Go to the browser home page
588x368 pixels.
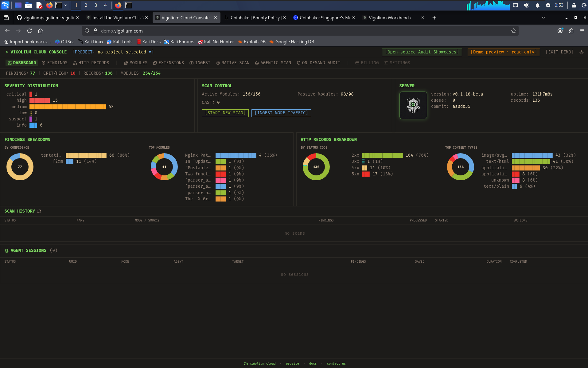pos(40,31)
